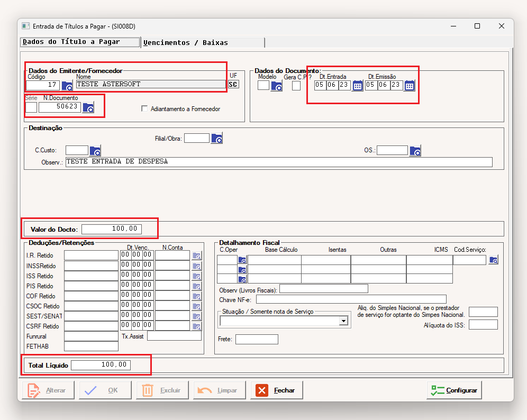Click the PIS Retido value field
Image resolution: width=527 pixels, height=420 pixels.
(x=91, y=286)
